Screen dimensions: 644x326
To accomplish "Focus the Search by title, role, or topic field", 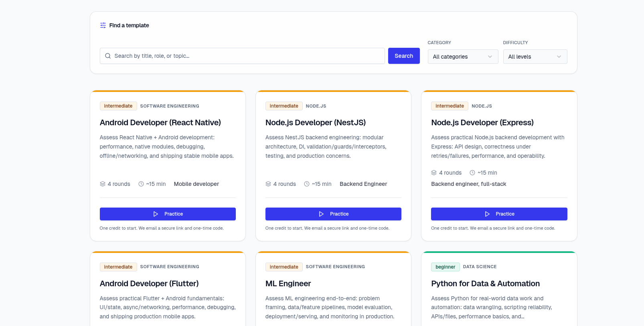I will 242,56.
